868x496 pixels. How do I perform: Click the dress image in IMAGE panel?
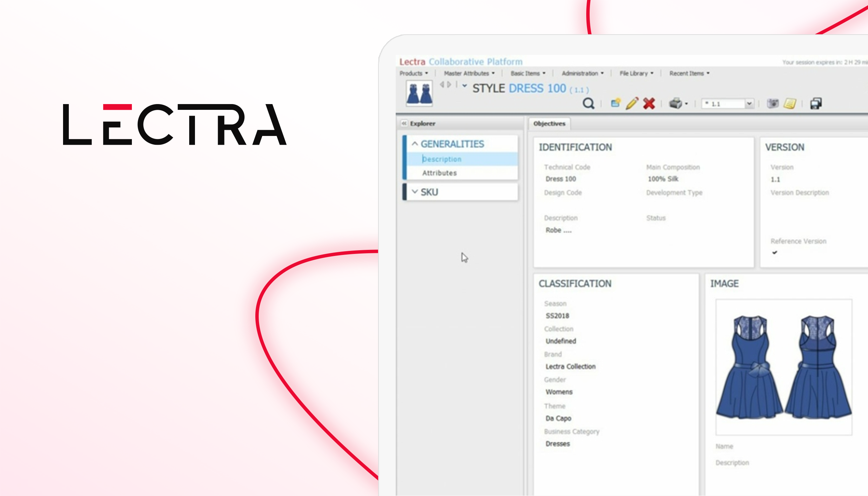pyautogui.click(x=784, y=367)
